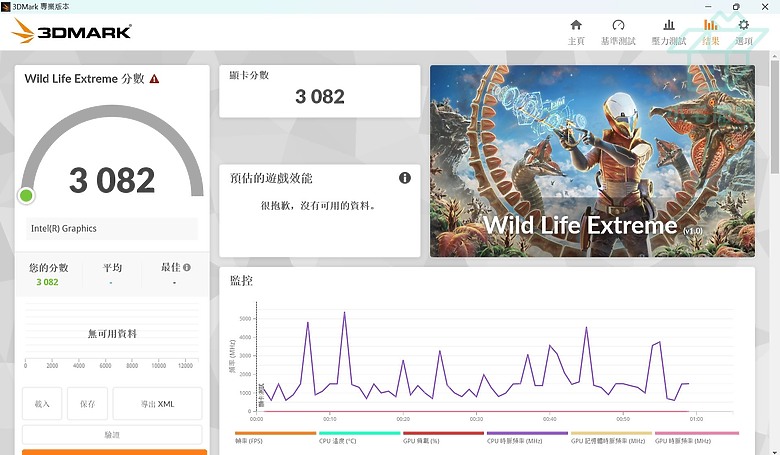The height and width of the screenshot is (455, 780).
Task: Open the 壓力測試 stress test tab
Action: [x=669, y=33]
